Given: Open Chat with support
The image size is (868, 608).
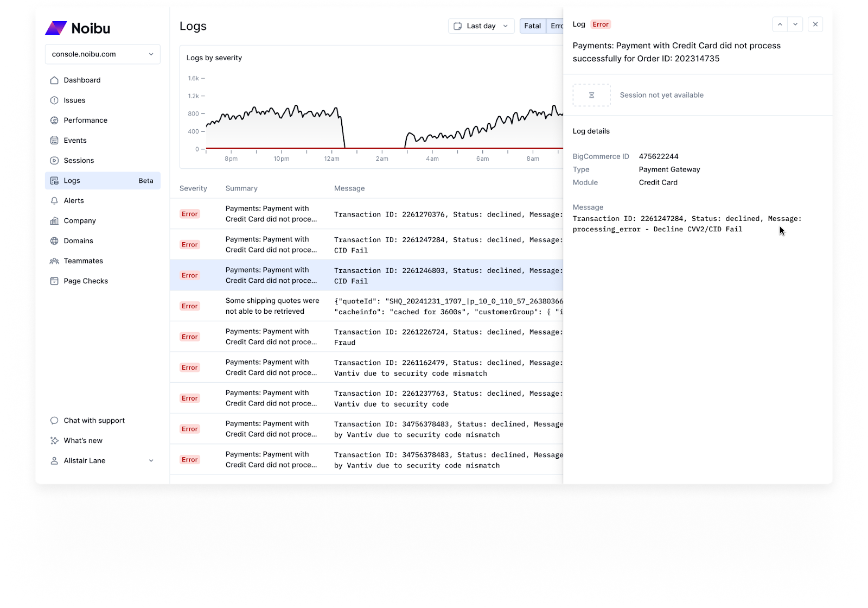Looking at the screenshot, I should coord(103,421).
